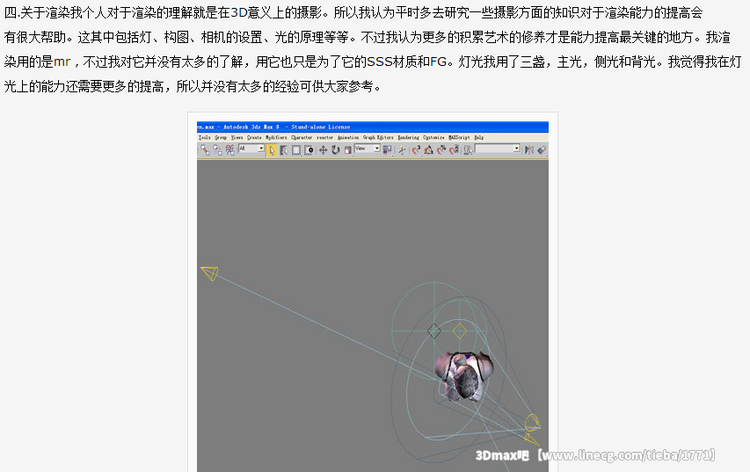750x472 pixels.
Task: Open the Select by Name tool
Action: pyautogui.click(x=283, y=149)
